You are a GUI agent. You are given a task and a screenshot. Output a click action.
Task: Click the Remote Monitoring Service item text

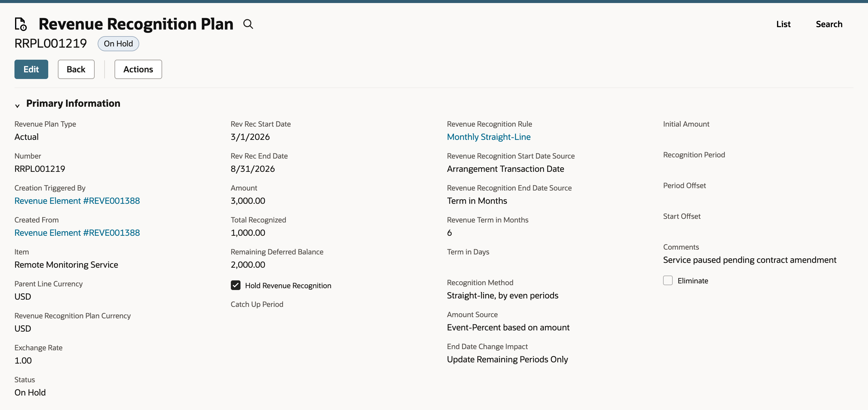click(66, 265)
